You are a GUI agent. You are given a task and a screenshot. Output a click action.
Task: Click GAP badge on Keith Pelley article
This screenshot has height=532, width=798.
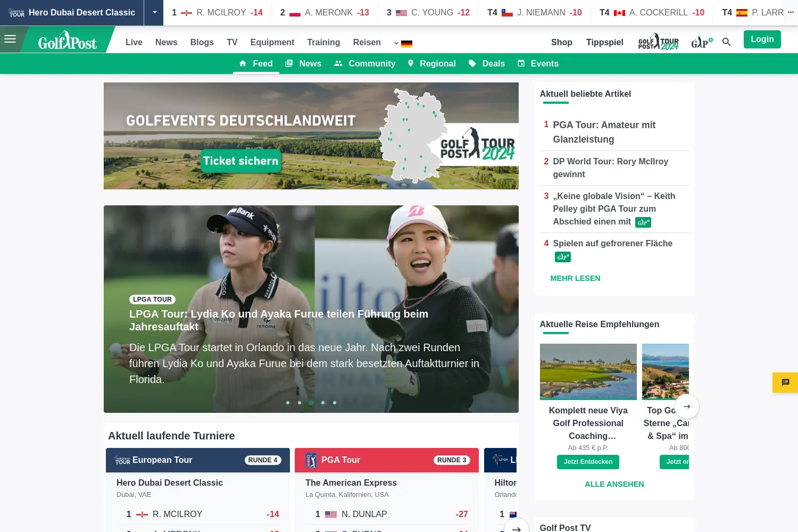point(643,222)
